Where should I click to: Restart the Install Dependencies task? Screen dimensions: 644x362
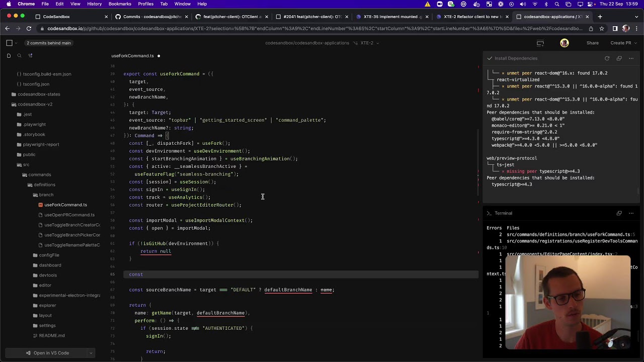[x=607, y=58]
